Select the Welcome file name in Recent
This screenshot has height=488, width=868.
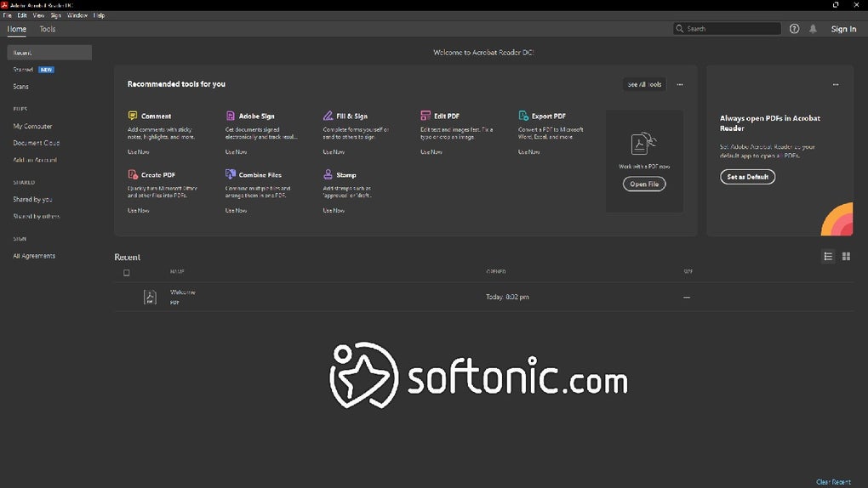183,292
